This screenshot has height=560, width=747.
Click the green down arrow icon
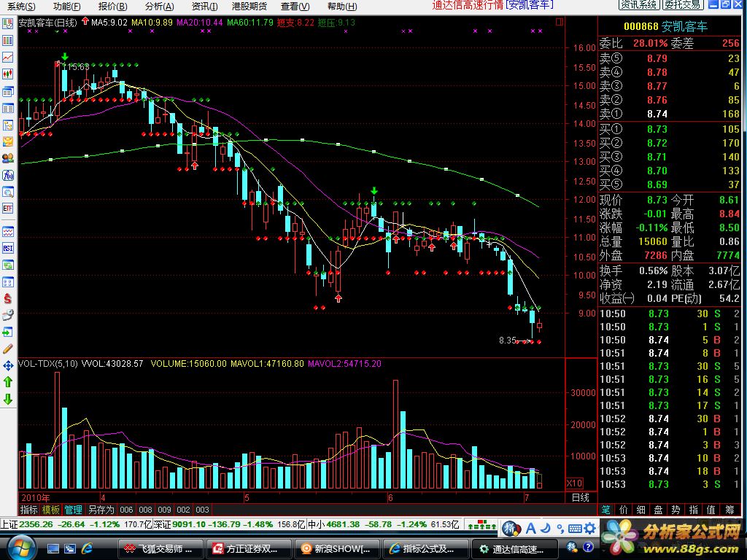[x=7, y=399]
